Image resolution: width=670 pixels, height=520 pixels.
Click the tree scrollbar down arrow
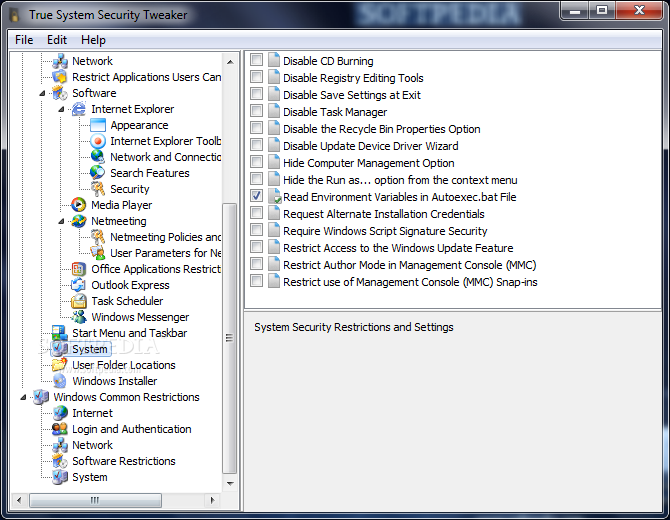tap(230, 484)
